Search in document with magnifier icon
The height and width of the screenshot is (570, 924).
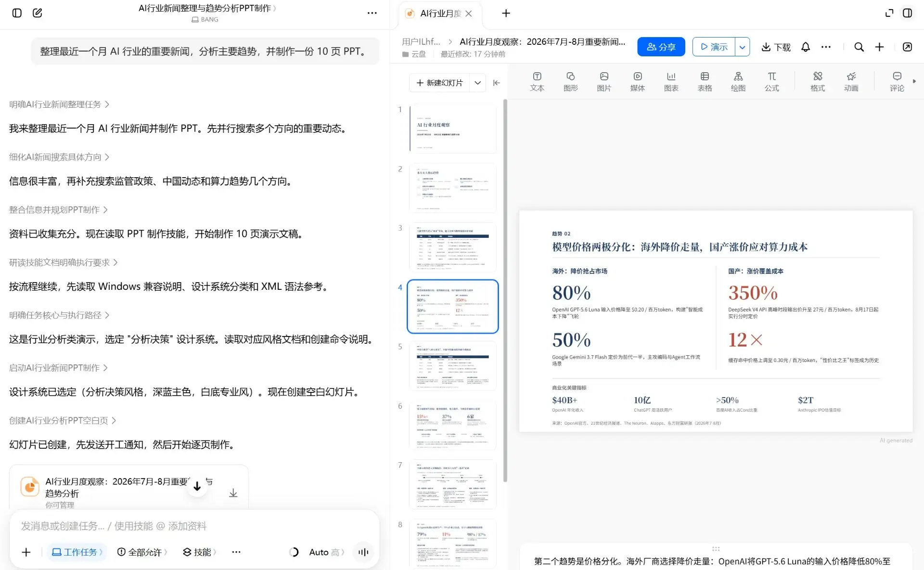(859, 47)
